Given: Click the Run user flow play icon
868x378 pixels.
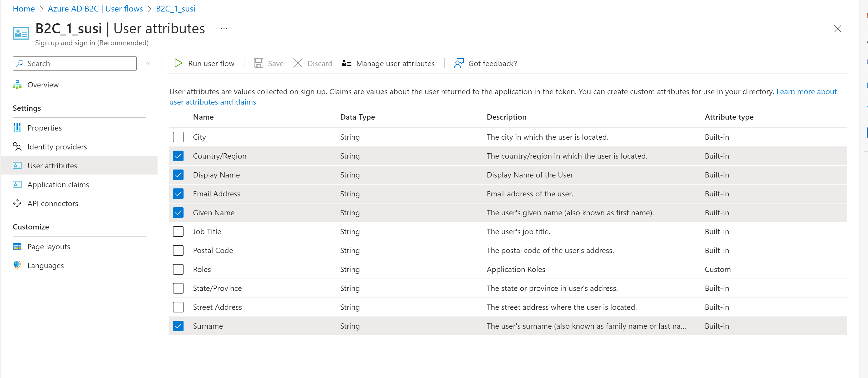Looking at the screenshot, I should (178, 63).
